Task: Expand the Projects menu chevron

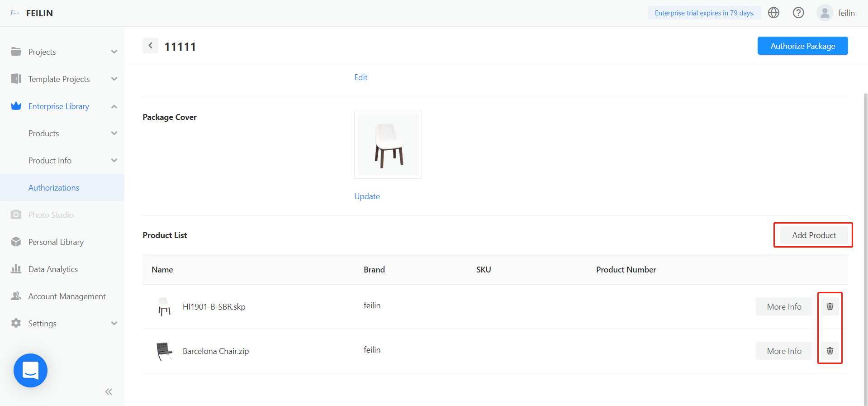Action: click(114, 52)
